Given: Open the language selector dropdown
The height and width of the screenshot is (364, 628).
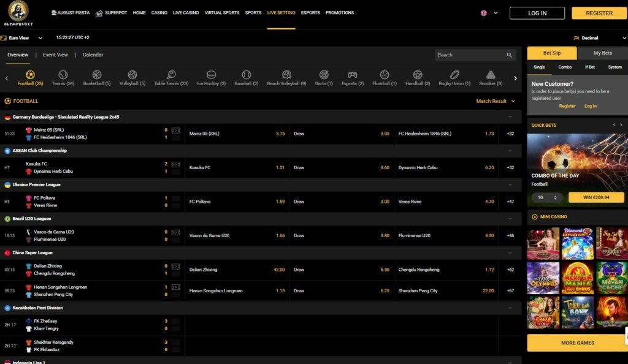Looking at the screenshot, I should click(489, 13).
